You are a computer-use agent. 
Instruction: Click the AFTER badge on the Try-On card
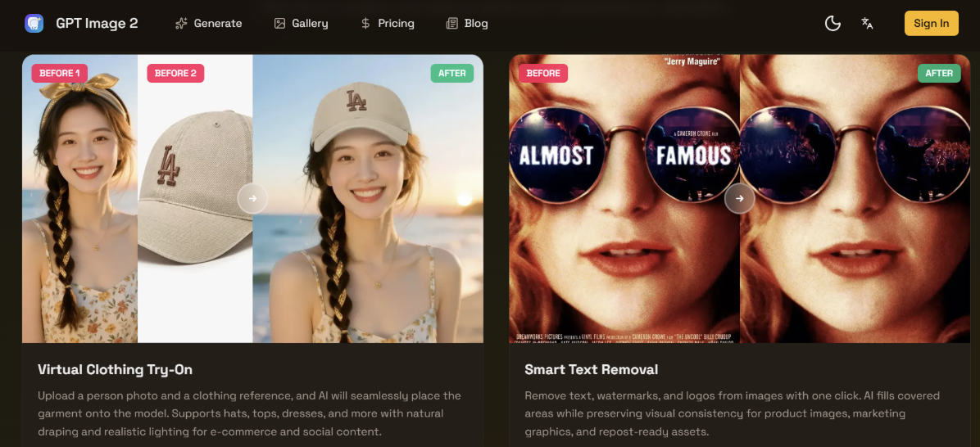[452, 73]
